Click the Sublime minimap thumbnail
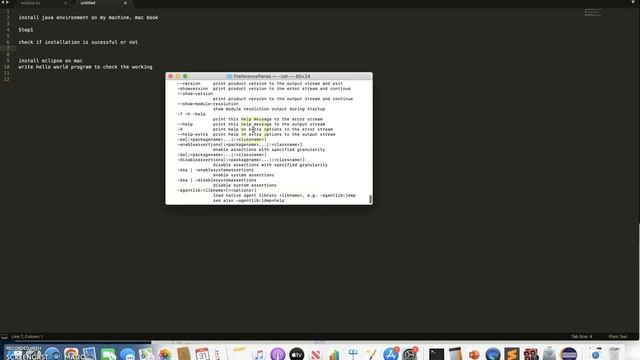The height and width of the screenshot is (360, 640). tap(593, 12)
